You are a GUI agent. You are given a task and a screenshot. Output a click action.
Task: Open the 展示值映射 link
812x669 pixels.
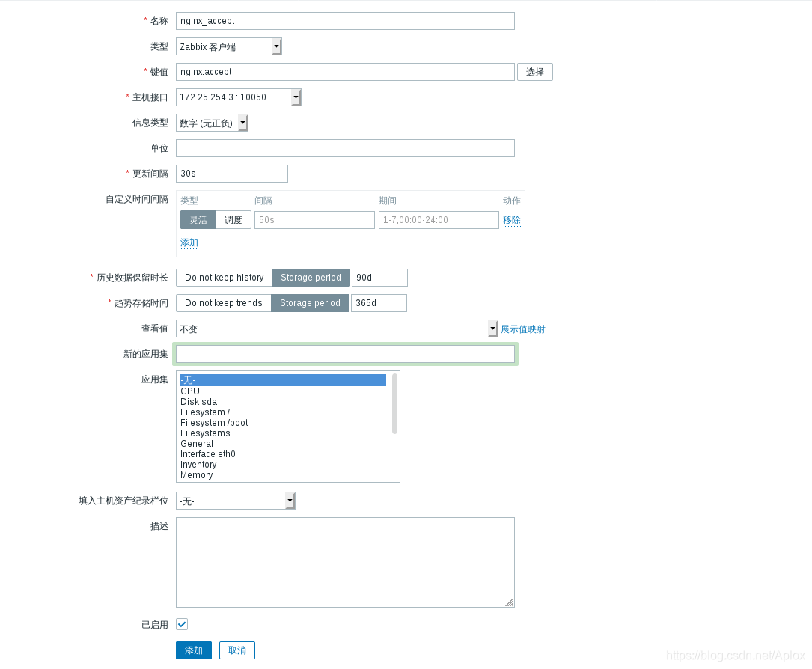pos(522,329)
